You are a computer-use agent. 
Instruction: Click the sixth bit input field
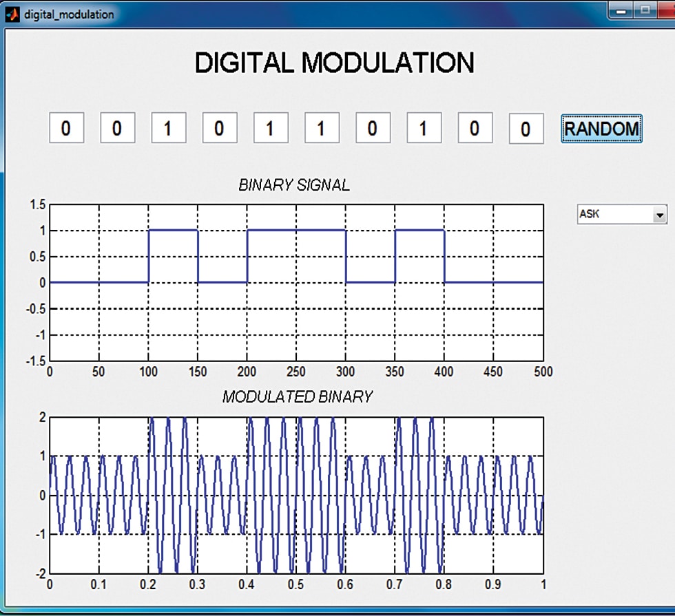click(322, 129)
